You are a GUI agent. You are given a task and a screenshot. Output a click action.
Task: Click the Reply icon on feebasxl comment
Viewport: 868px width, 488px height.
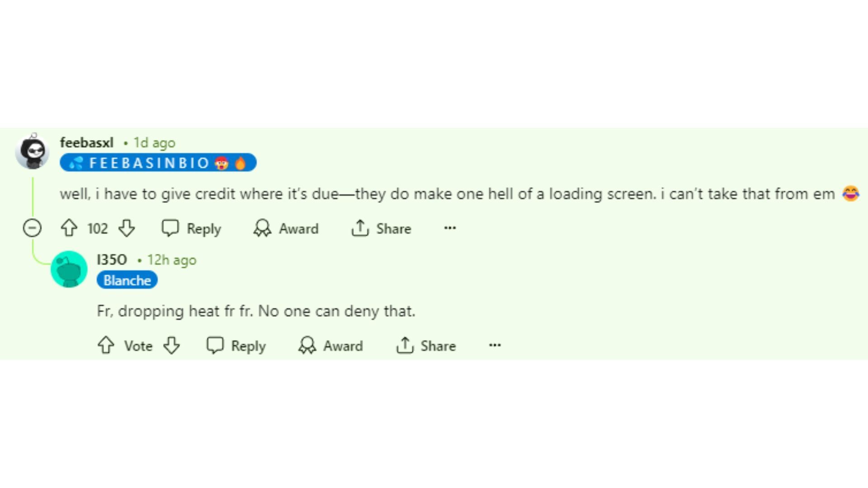tap(170, 228)
